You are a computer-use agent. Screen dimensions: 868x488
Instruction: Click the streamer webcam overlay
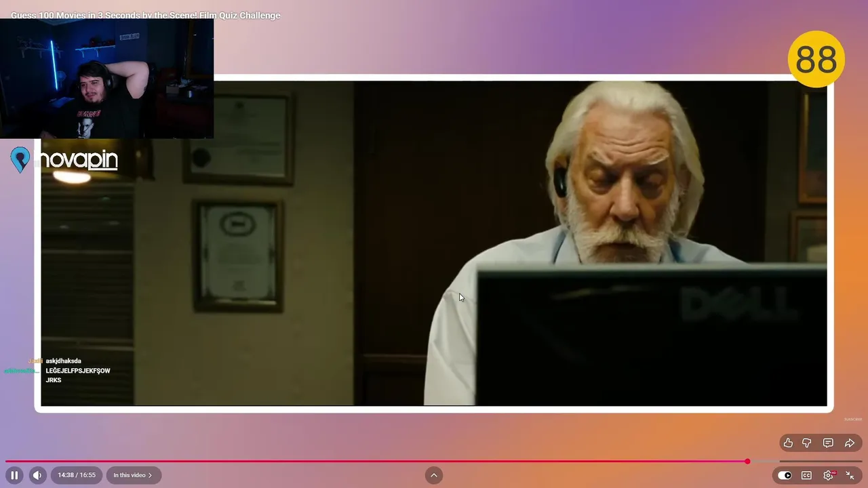point(107,79)
